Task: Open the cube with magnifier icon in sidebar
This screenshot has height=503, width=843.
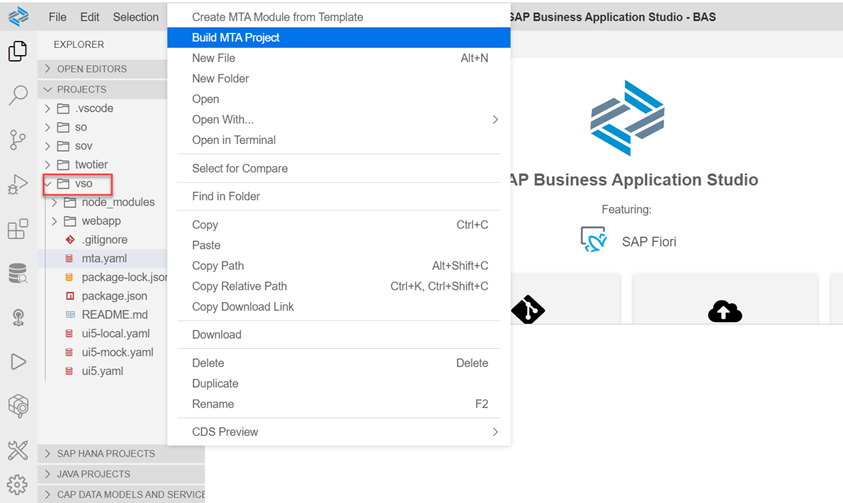Action: tap(18, 406)
